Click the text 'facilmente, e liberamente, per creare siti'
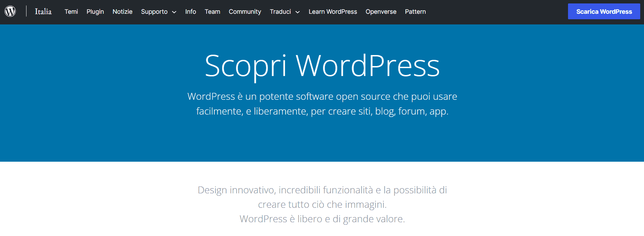The height and width of the screenshot is (236, 644). (284, 111)
